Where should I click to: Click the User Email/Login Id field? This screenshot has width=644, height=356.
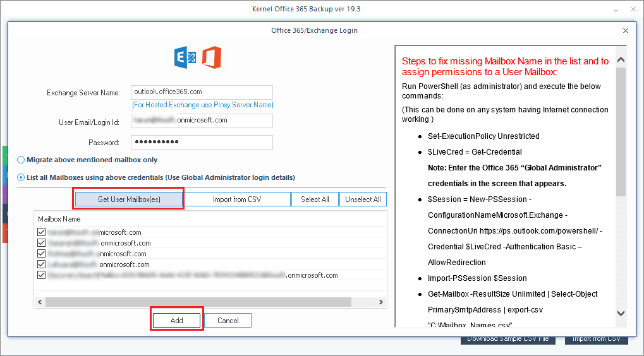pos(202,121)
